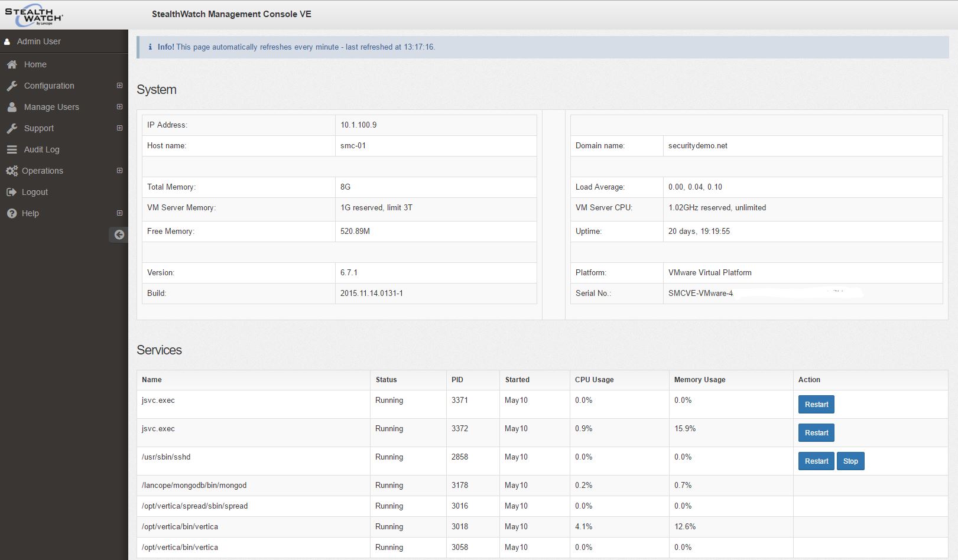Click the /lancope/mongodb/bin/mongod service name

tap(194, 485)
